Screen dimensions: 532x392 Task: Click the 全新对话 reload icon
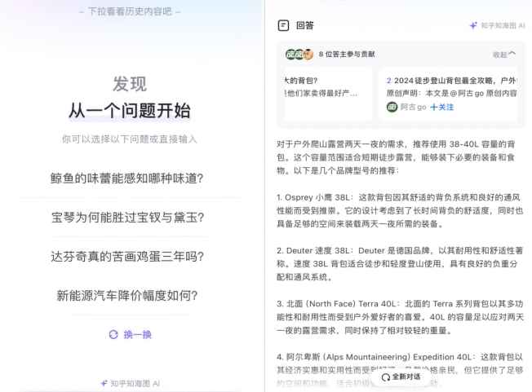pyautogui.click(x=386, y=377)
